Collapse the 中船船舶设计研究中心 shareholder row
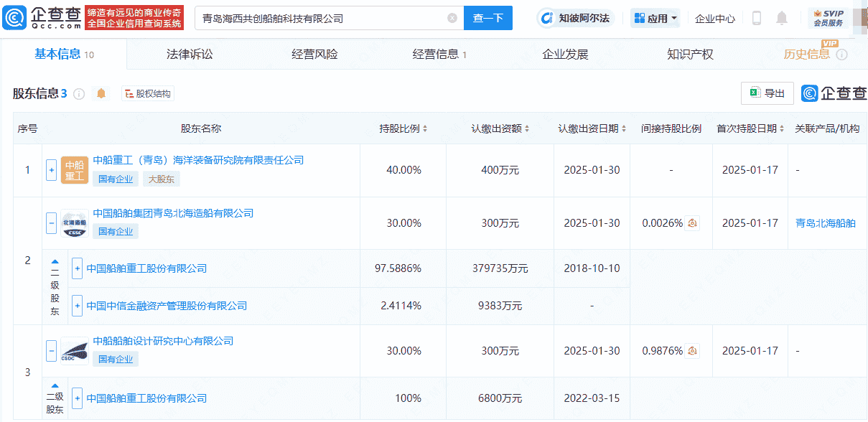The image size is (868, 422). click(x=51, y=351)
